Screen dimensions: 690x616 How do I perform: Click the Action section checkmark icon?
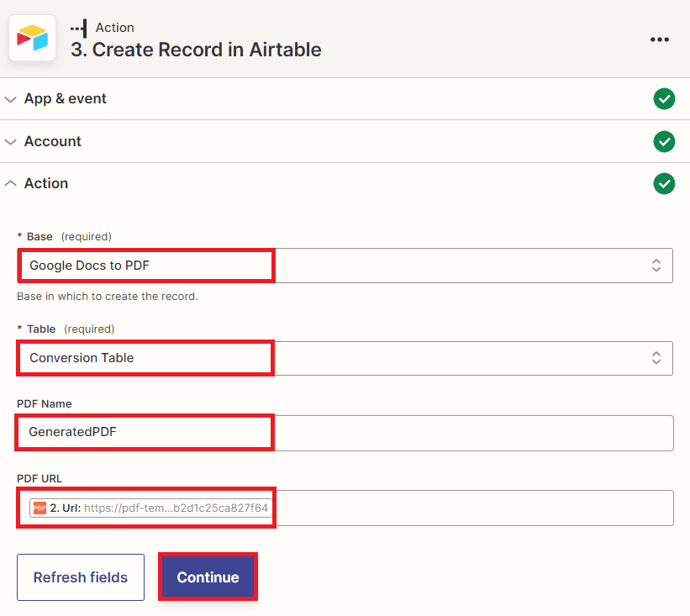click(664, 183)
